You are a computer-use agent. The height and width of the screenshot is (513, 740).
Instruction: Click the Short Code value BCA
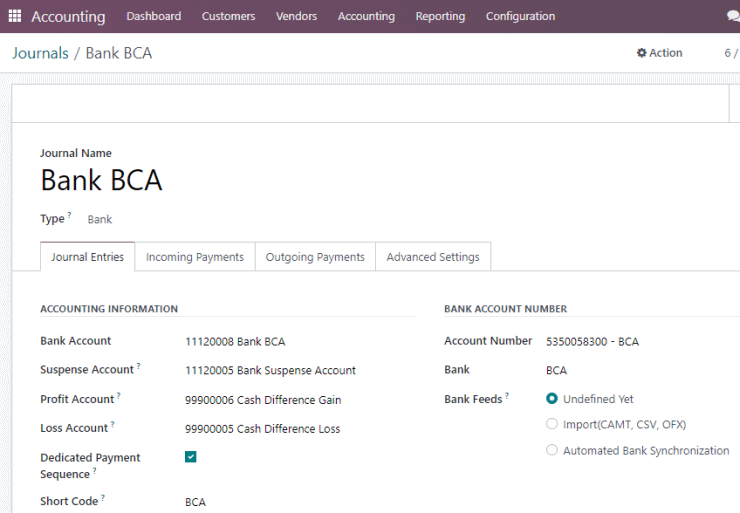click(195, 502)
